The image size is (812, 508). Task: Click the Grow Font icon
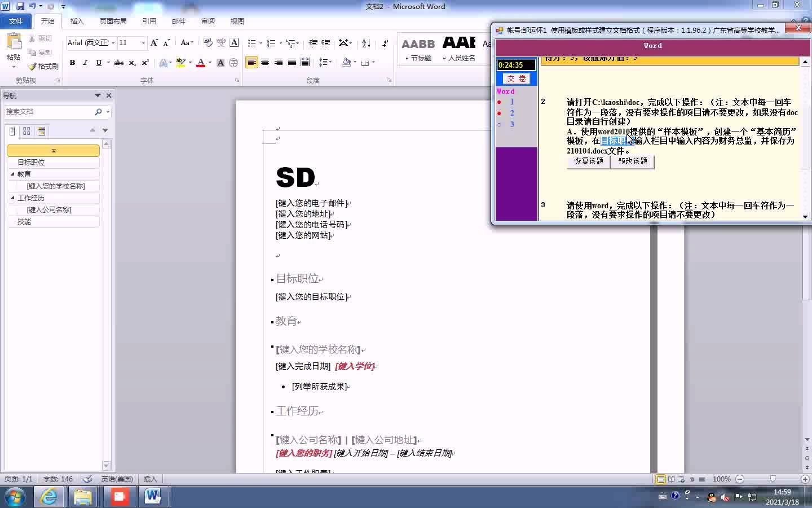pyautogui.click(x=154, y=43)
